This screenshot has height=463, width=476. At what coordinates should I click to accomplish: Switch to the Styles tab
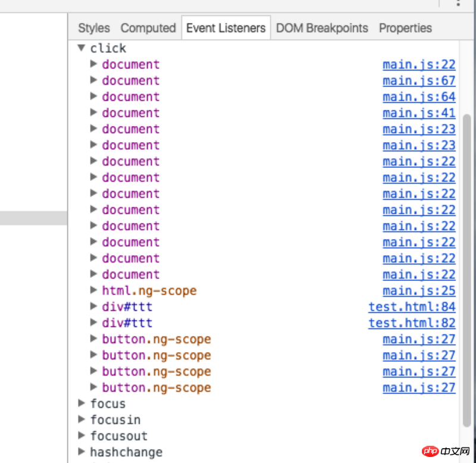[94, 28]
